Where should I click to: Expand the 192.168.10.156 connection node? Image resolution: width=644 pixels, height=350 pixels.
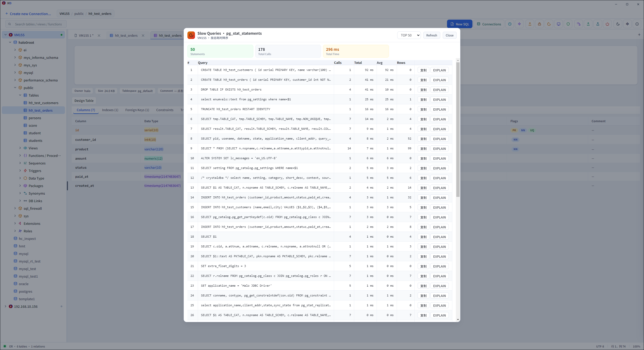(x=6, y=307)
